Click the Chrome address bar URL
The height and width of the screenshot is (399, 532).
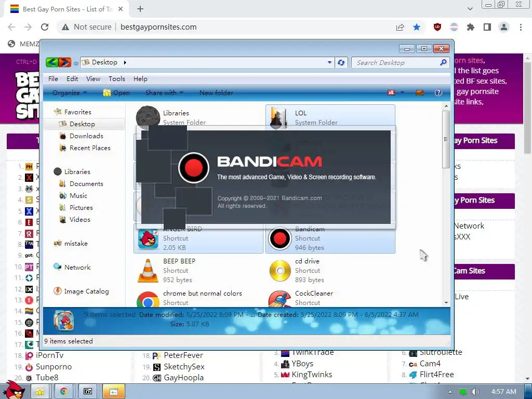tap(158, 27)
